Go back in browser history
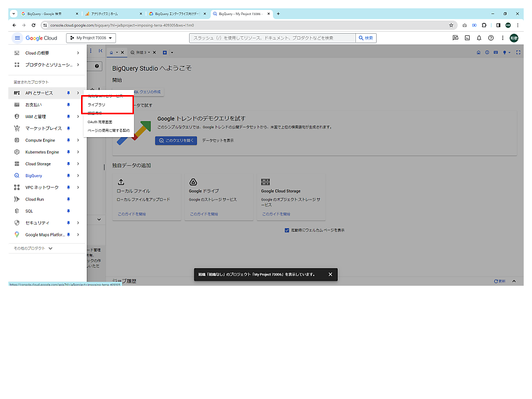Image resolution: width=532 pixels, height=399 pixels. click(x=14, y=25)
